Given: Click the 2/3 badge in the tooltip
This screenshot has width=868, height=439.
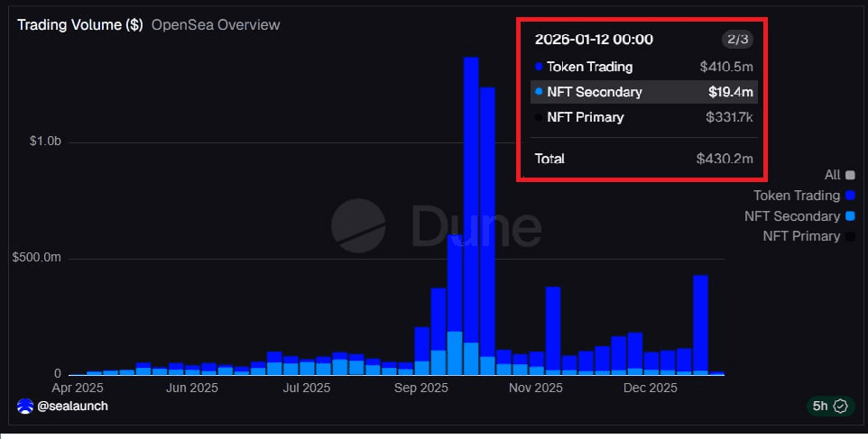Looking at the screenshot, I should 736,40.
